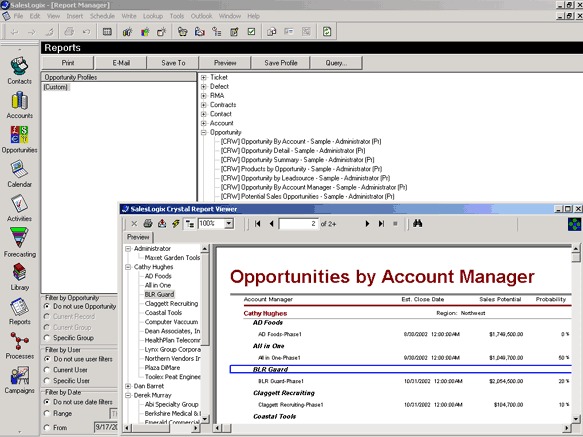583x437 pixels.
Task: Click the lightning refresh icon in report viewer
Action: point(176,224)
